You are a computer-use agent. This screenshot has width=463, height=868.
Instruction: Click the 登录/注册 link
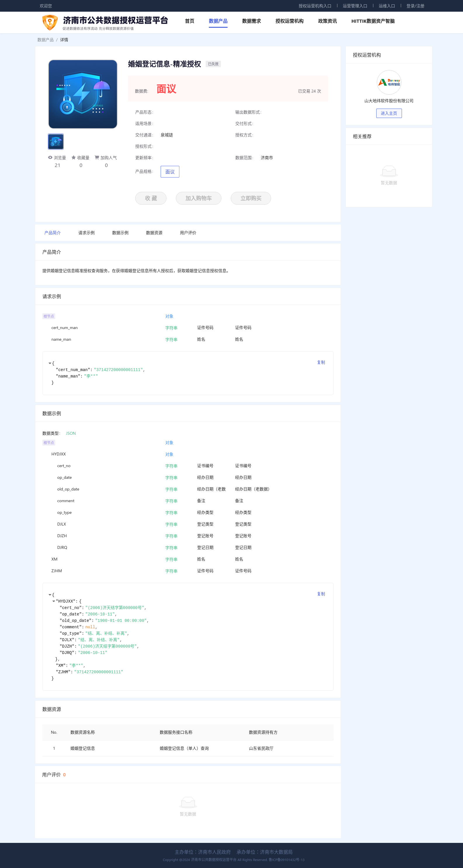[415, 6]
